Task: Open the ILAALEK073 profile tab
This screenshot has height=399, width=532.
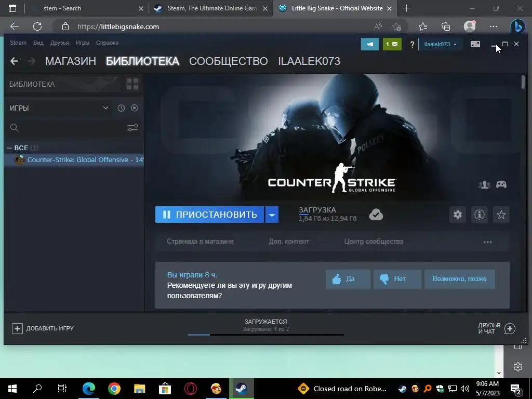Action: (309, 61)
